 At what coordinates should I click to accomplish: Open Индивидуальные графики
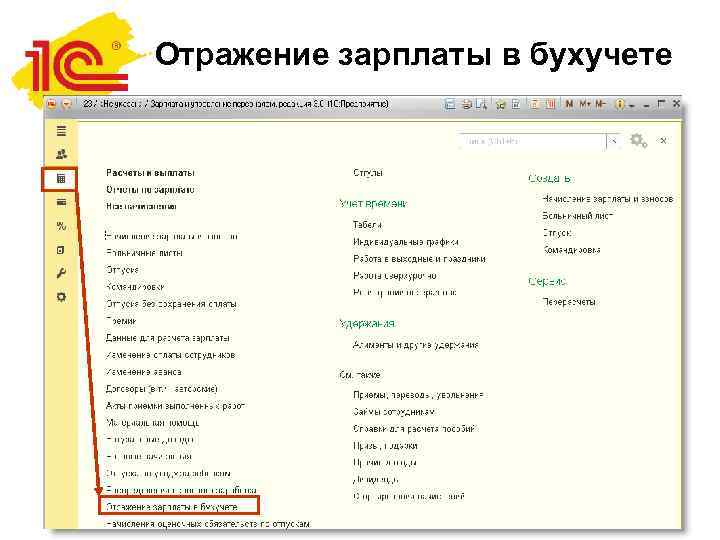pos(406,242)
